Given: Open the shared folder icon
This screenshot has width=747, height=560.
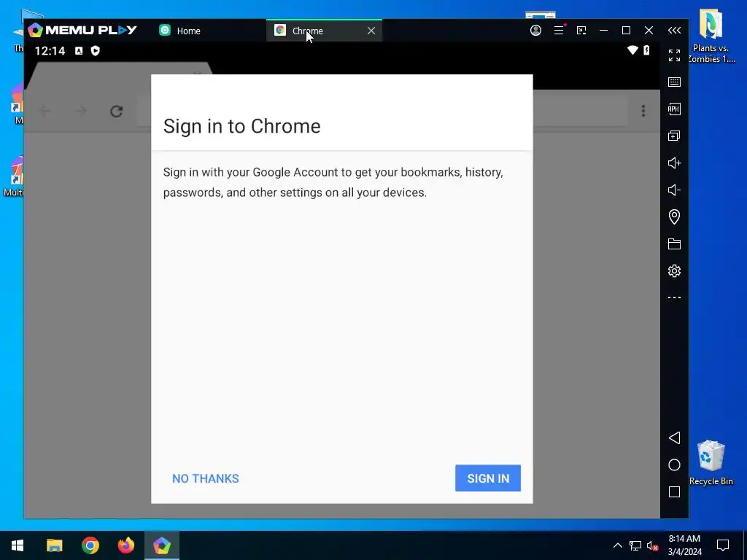Looking at the screenshot, I should [674, 244].
